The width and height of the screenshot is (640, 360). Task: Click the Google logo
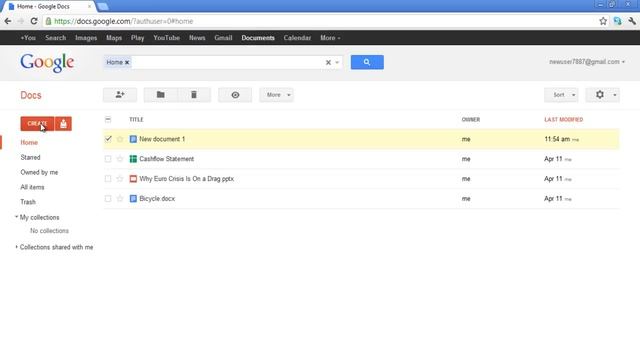click(47, 63)
